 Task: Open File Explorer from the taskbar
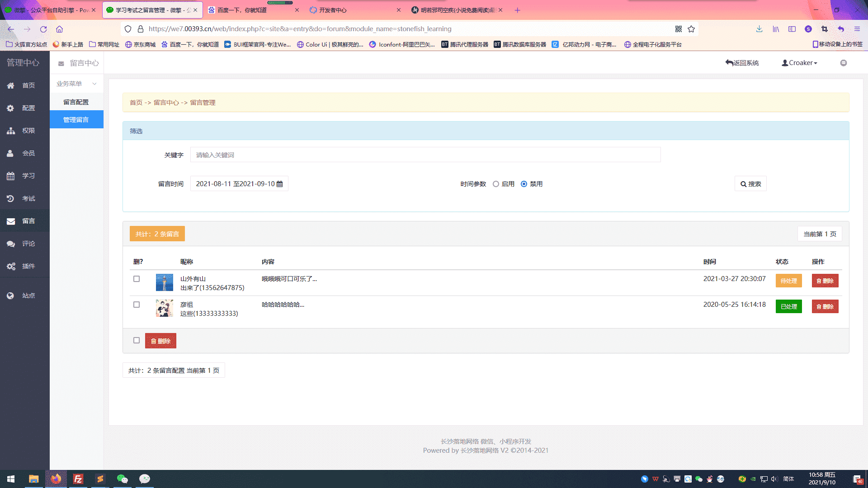(x=33, y=479)
